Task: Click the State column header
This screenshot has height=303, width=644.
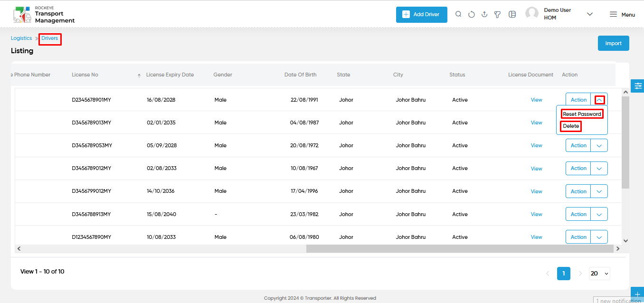Action: point(343,75)
